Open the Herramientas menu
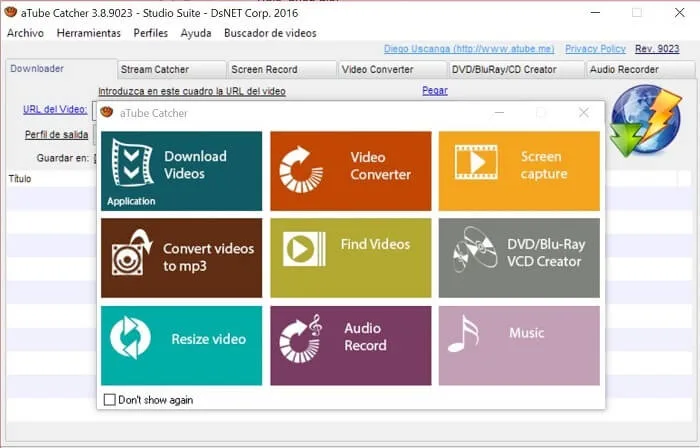The width and height of the screenshot is (700, 448). pyautogui.click(x=88, y=33)
